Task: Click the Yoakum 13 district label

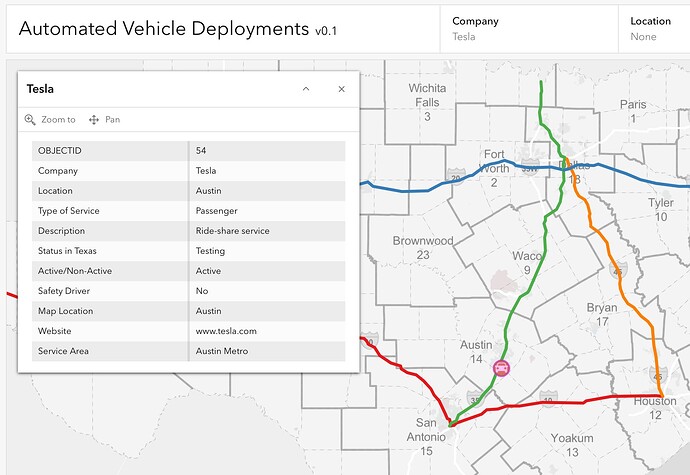Action: (572, 445)
